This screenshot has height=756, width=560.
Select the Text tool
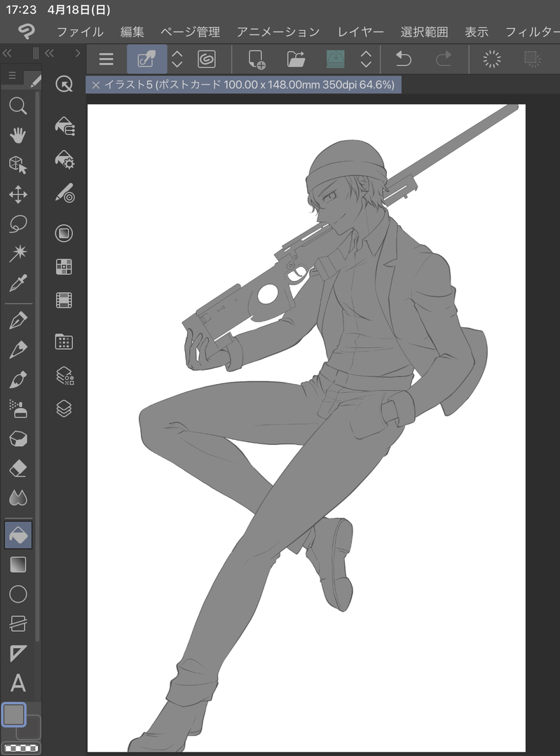18,682
